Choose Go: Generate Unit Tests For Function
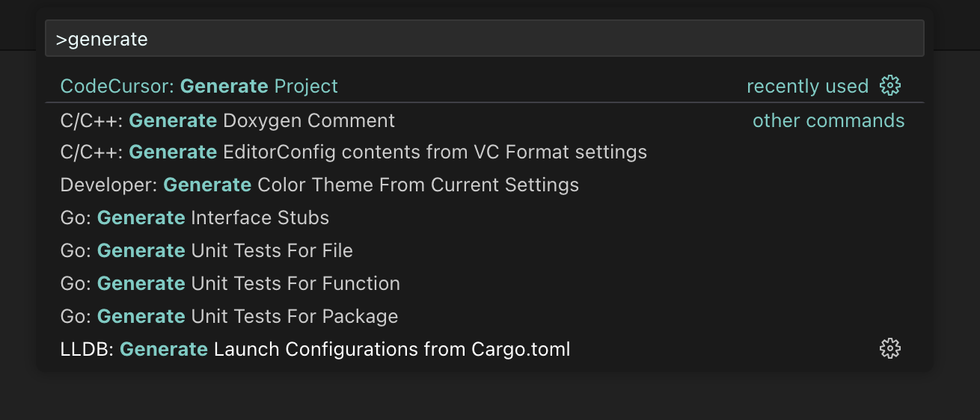 tap(230, 283)
